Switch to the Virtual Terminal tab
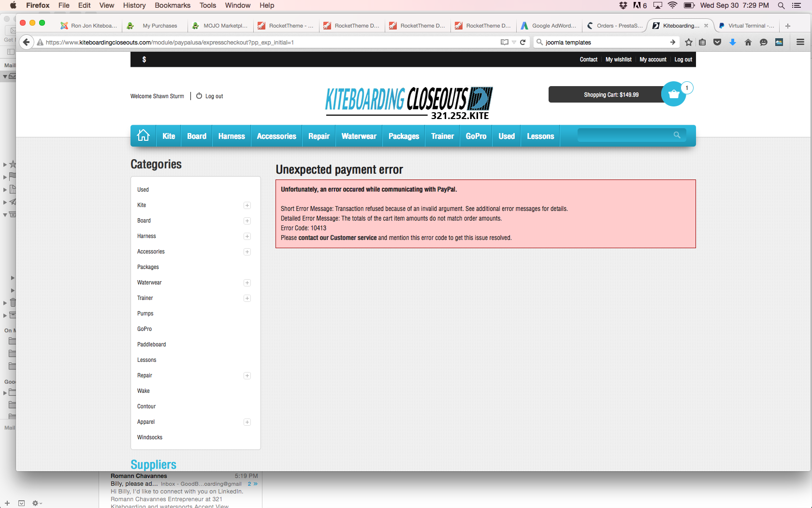812x508 pixels. pos(747,26)
